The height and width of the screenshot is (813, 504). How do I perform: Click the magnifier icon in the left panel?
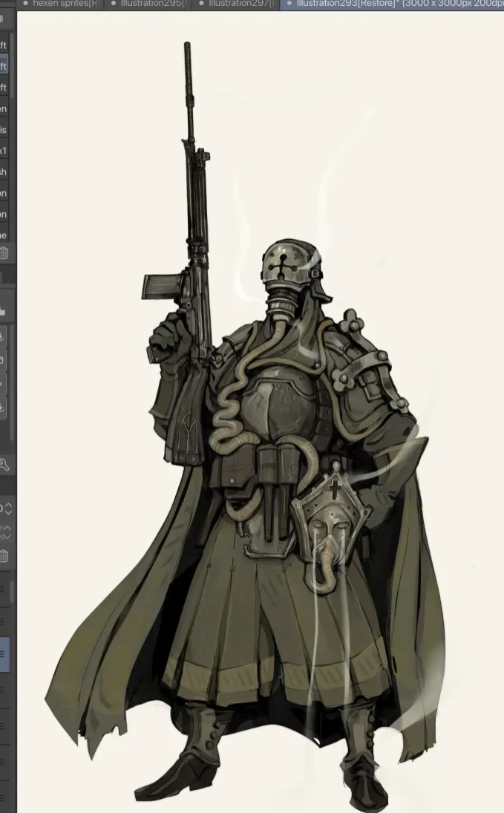[x=4, y=465]
